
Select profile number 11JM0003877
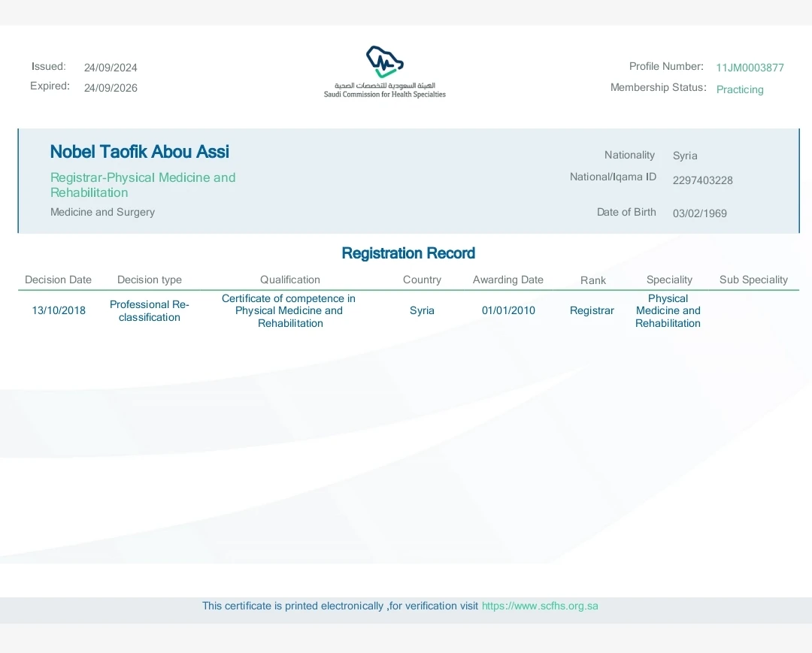750,68
